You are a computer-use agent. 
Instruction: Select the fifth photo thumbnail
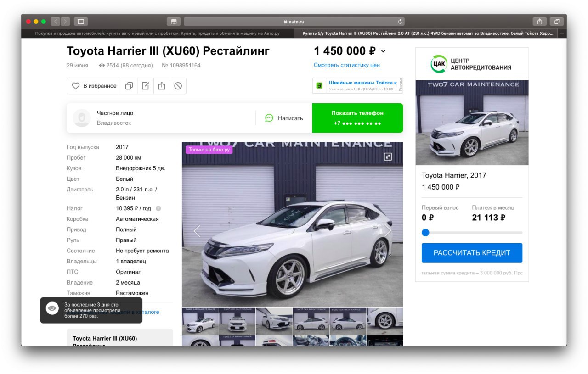point(348,321)
